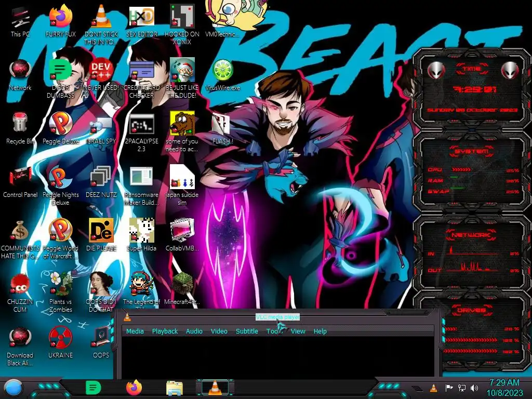
Task: Open DEEZ NUTZ desktop icon
Action: (101, 182)
